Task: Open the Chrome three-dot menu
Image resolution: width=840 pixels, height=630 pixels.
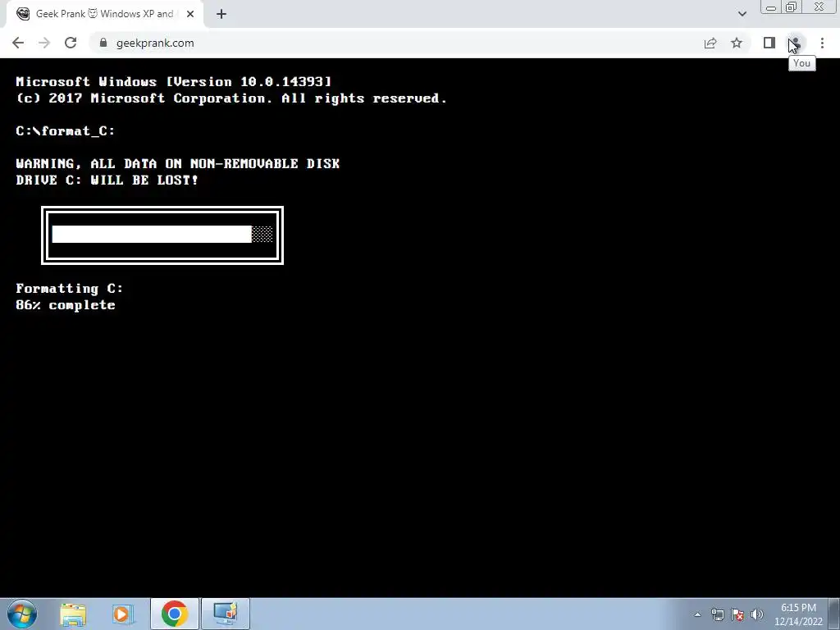Action: click(822, 43)
